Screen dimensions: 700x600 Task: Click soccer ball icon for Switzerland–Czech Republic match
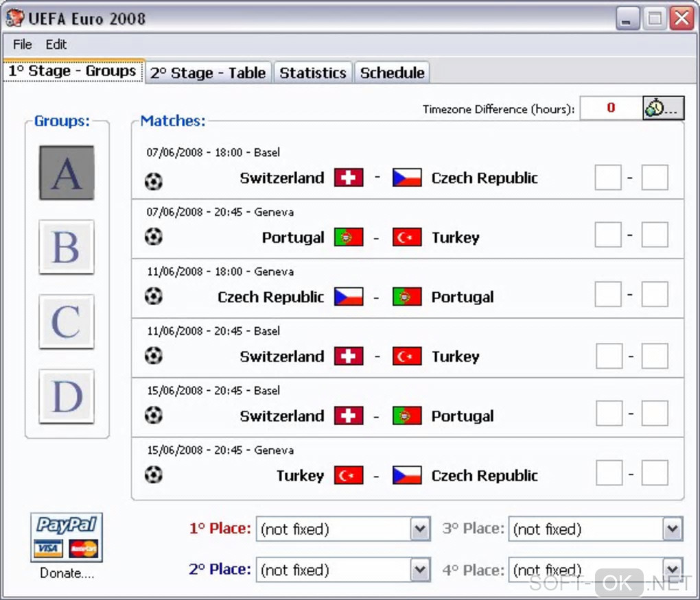click(x=154, y=181)
